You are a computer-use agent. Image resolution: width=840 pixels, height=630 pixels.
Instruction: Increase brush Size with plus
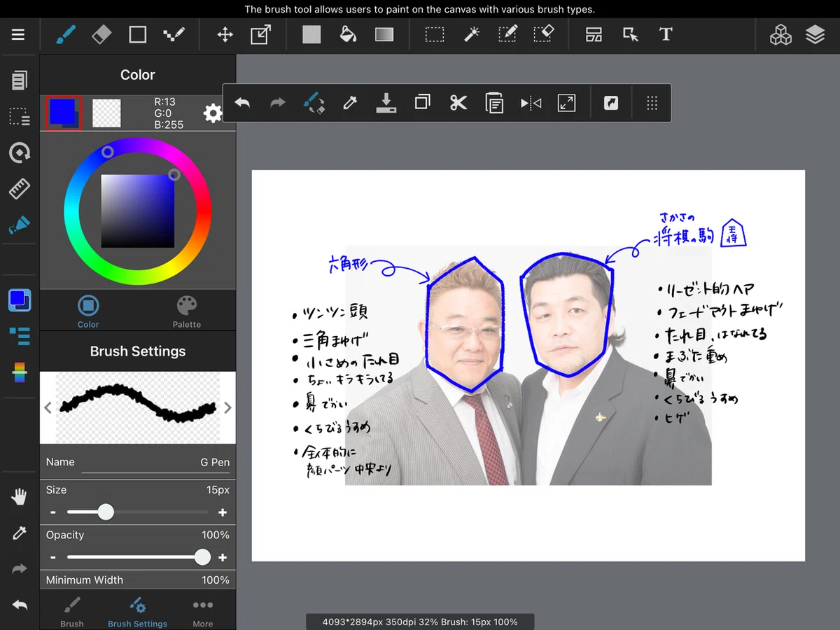click(x=223, y=512)
